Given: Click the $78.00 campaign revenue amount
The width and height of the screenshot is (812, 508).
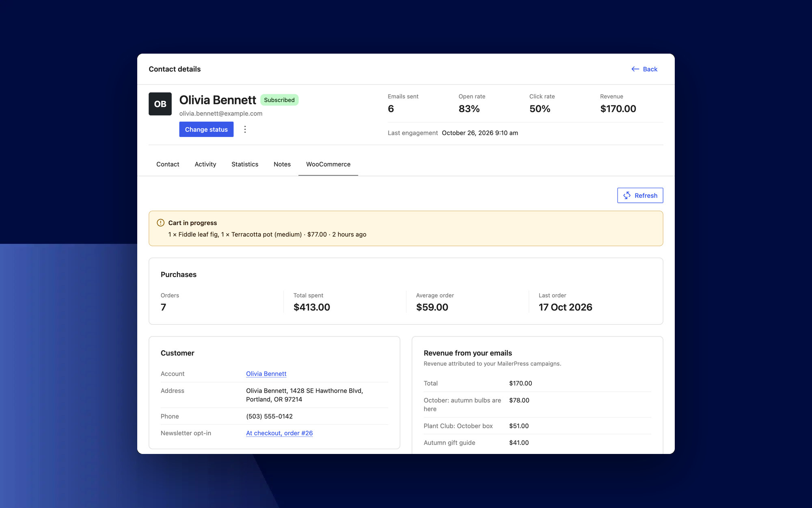Looking at the screenshot, I should [x=519, y=400].
